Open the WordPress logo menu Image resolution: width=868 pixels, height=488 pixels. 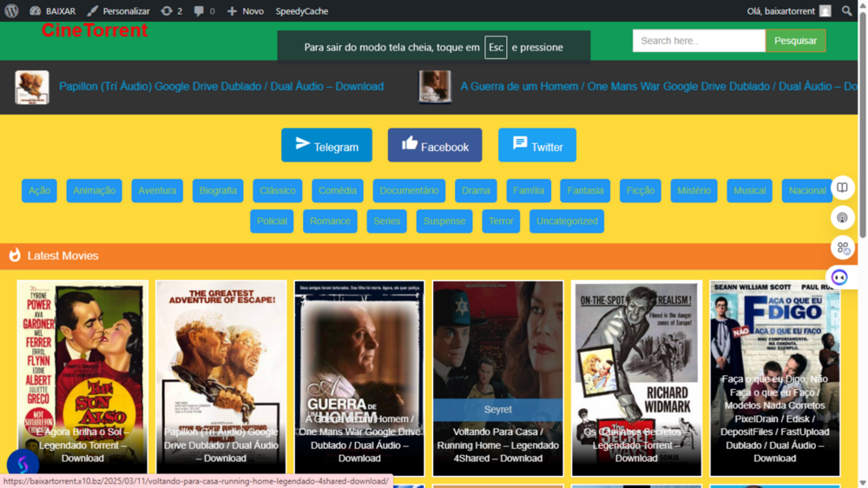tap(11, 10)
